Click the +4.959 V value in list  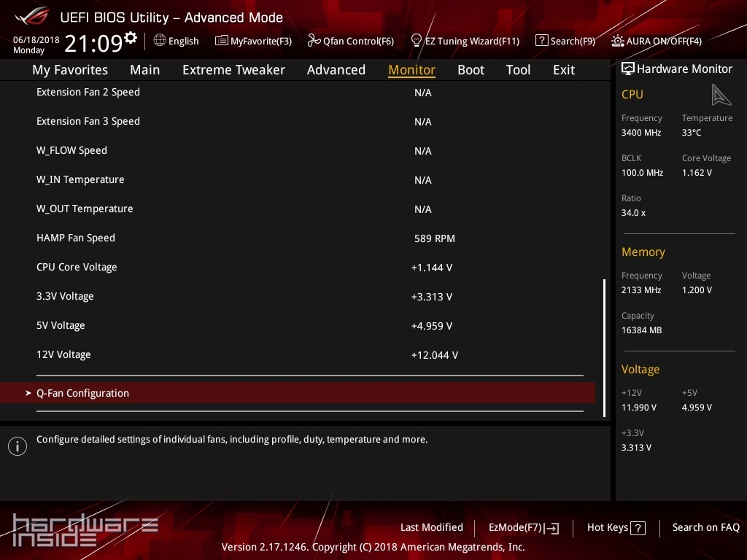point(432,326)
